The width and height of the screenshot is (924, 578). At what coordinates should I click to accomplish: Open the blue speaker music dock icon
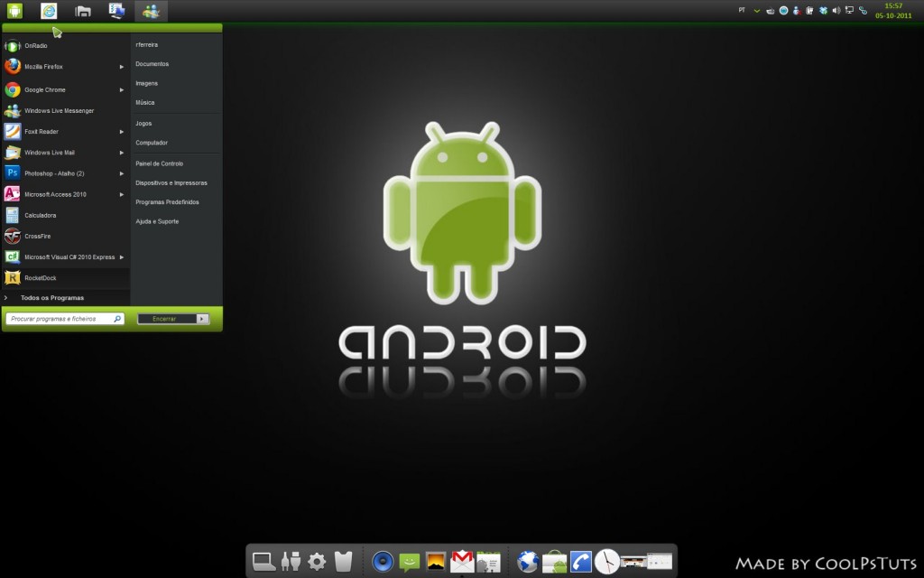click(383, 561)
